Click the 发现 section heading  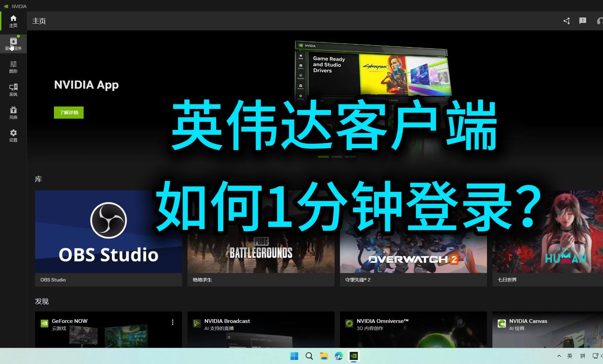[42, 301]
